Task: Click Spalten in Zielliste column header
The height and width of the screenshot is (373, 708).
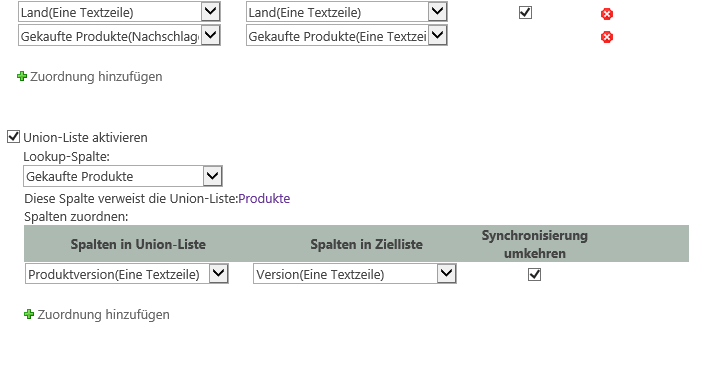Action: [367, 244]
